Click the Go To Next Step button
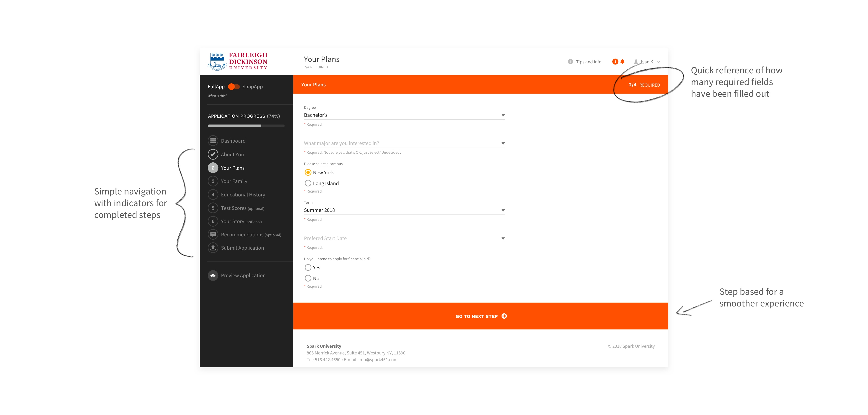 click(x=480, y=316)
